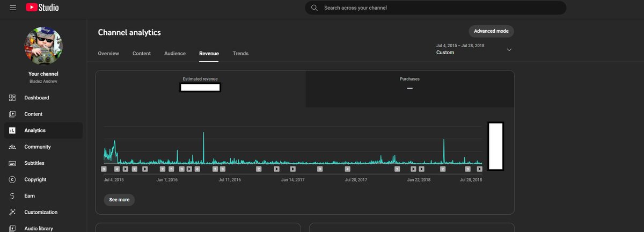
Task: Switch to the analytics Content tab
Action: (x=142, y=54)
